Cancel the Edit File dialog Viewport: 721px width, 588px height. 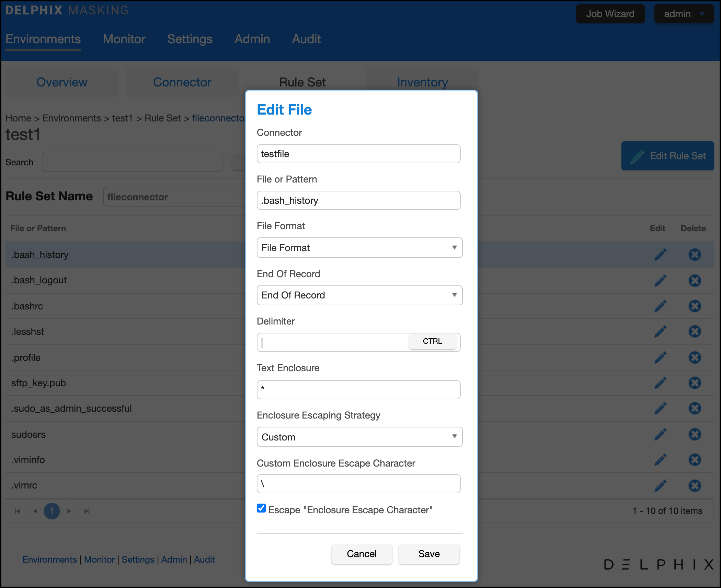pos(362,554)
